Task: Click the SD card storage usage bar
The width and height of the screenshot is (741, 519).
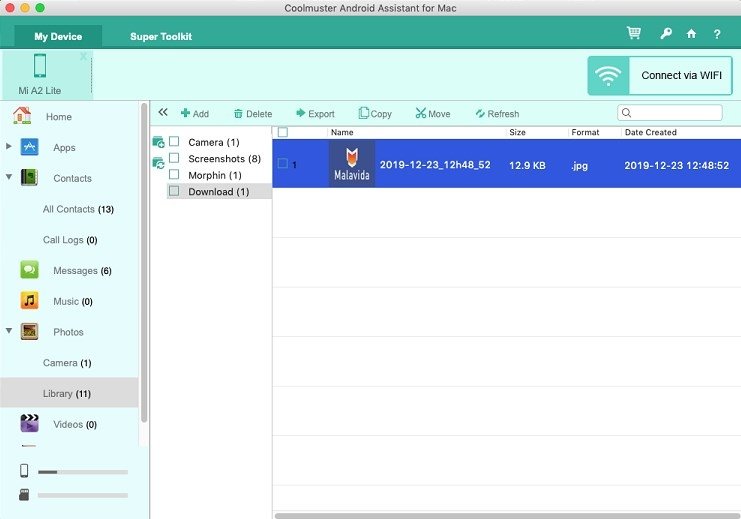Action: (83, 495)
